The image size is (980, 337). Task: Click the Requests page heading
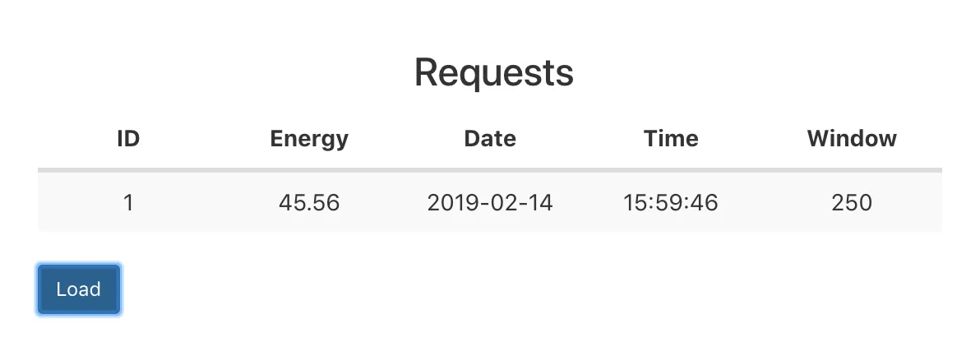click(493, 73)
